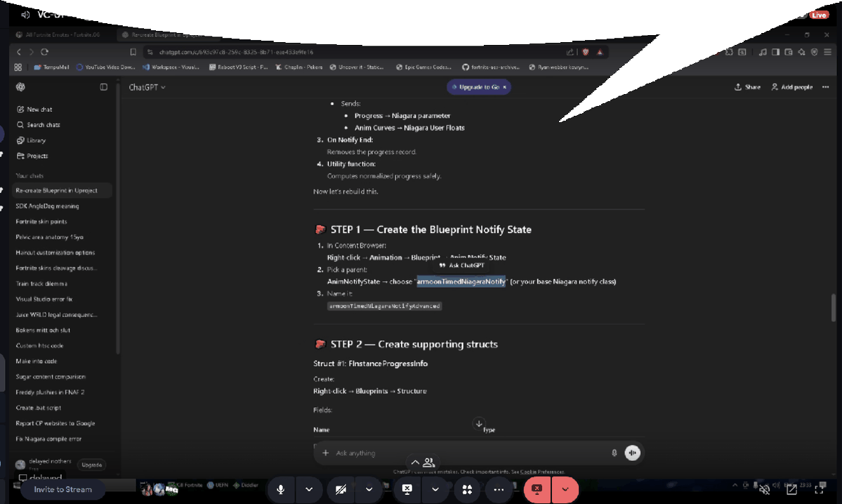Go back in the browser
Viewport: 842px width, 504px height.
point(19,52)
